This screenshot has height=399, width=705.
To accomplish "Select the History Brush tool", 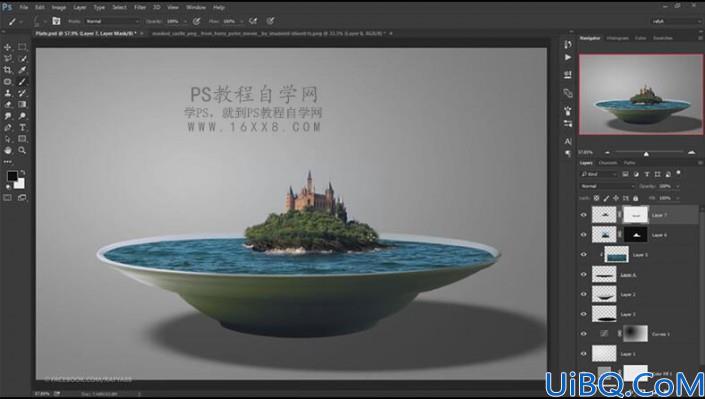I will click(x=22, y=93).
